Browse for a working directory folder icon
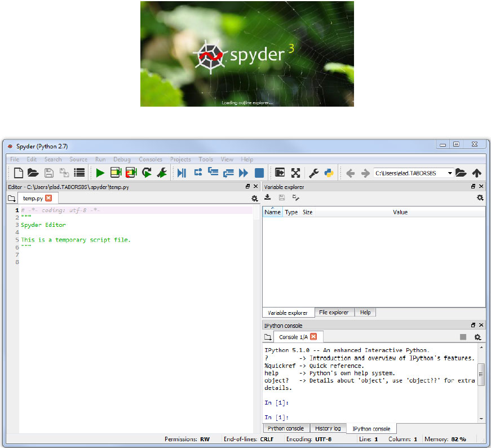491x448 pixels. (461, 173)
